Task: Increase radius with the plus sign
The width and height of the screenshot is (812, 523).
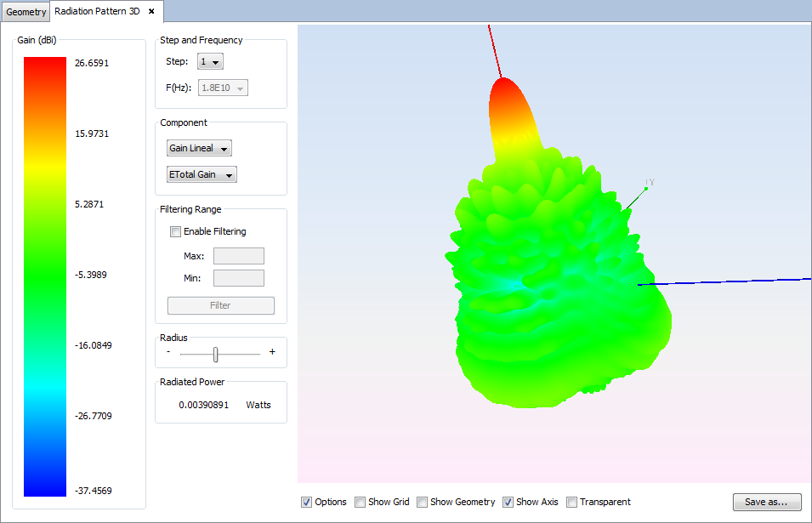Action: click(x=272, y=352)
